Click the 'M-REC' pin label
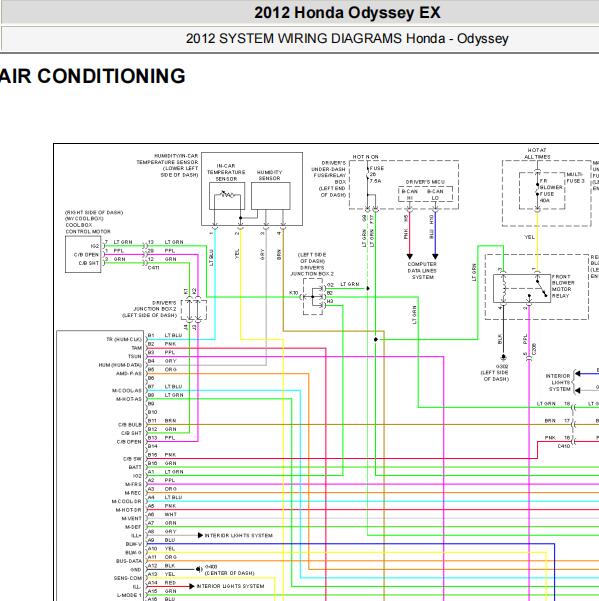Image resolution: width=599 pixels, height=601 pixels. pos(133,493)
